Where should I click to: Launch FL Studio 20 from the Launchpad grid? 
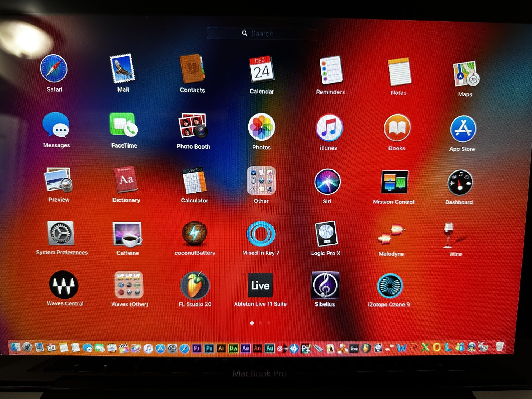click(195, 286)
